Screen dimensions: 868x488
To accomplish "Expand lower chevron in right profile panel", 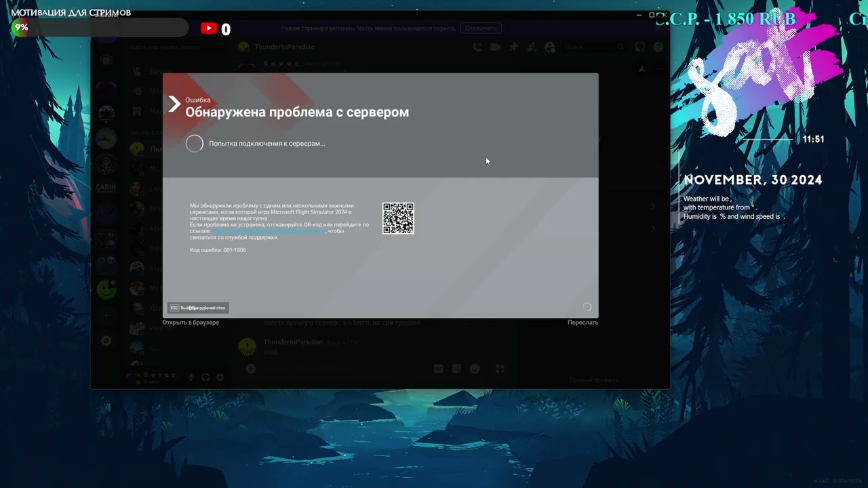I will (x=653, y=228).
